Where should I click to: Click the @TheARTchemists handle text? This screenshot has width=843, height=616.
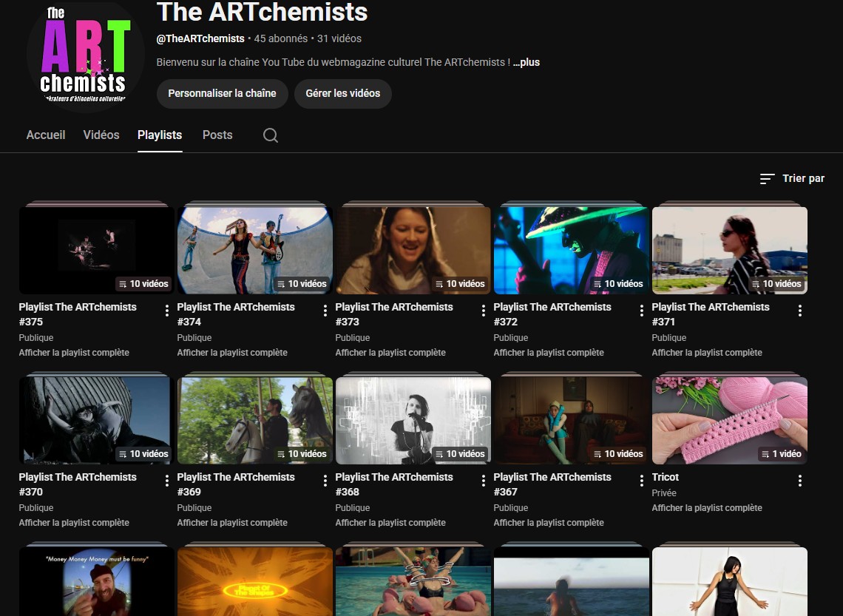point(200,38)
